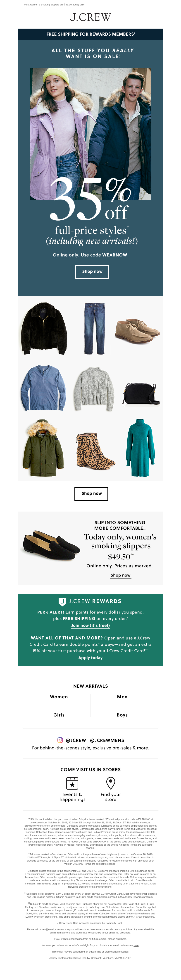Open the Events & happenings calendar icon
This screenshot has height=980, width=181.
(x=72, y=783)
